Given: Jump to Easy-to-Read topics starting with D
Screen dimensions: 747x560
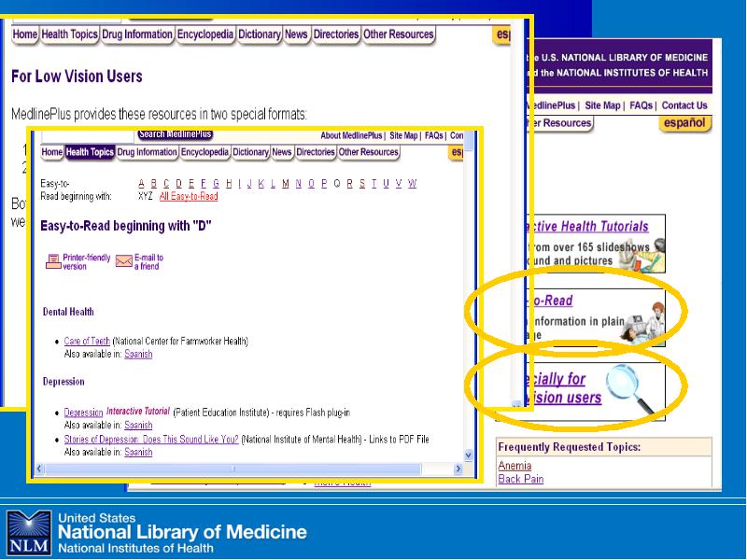Looking at the screenshot, I should (x=178, y=183).
